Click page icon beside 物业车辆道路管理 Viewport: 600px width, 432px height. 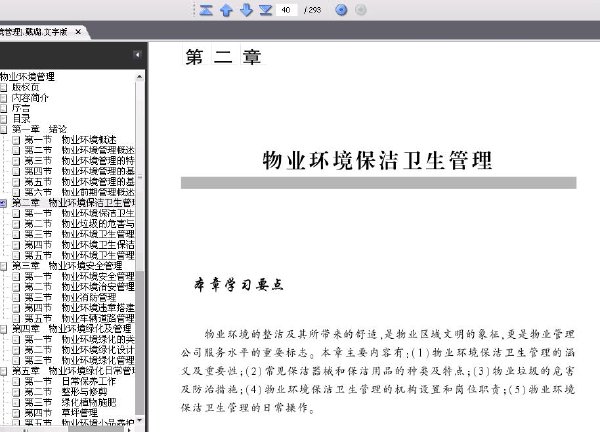(16, 319)
